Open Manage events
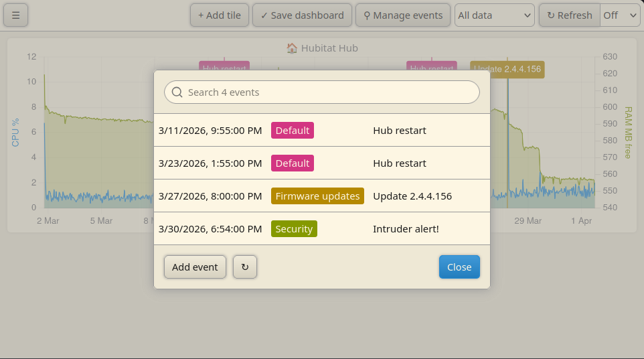 click(x=403, y=15)
